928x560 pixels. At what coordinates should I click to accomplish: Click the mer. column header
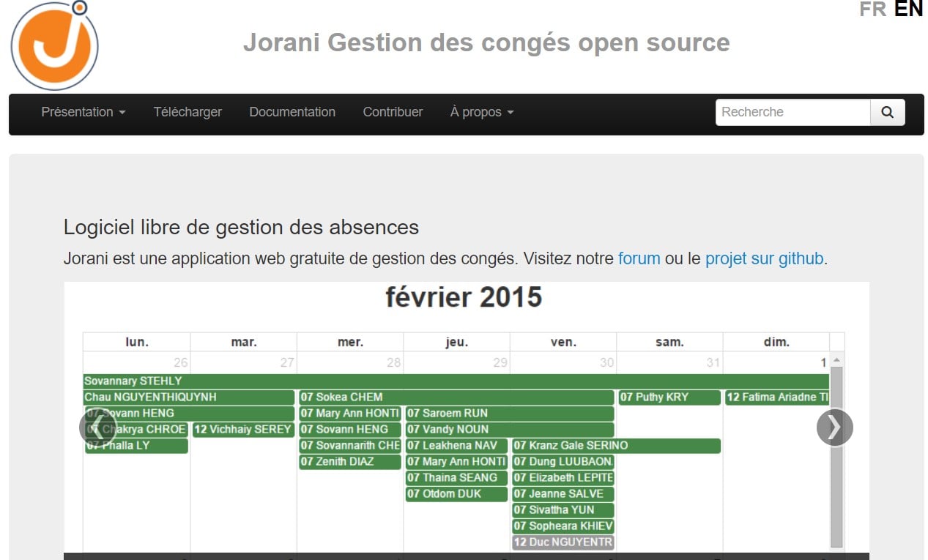pos(350,342)
